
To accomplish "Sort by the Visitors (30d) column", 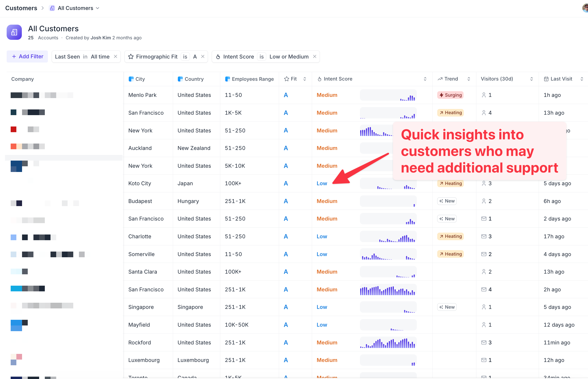I will click(x=532, y=79).
